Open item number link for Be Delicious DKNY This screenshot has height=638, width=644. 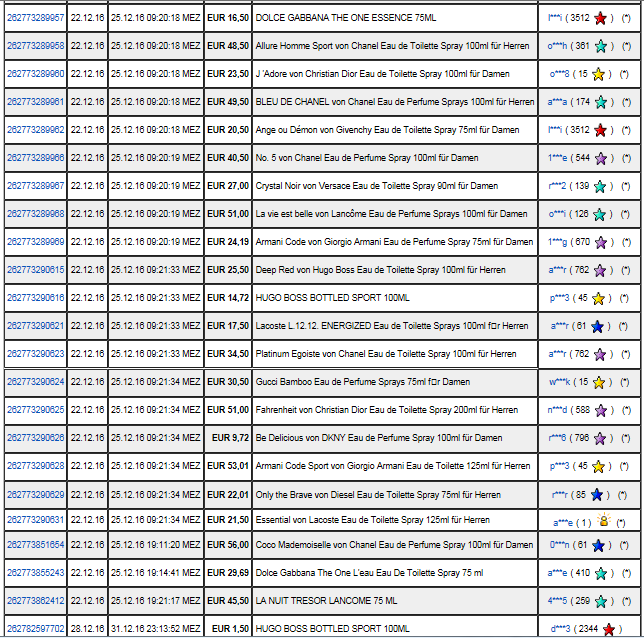36,438
